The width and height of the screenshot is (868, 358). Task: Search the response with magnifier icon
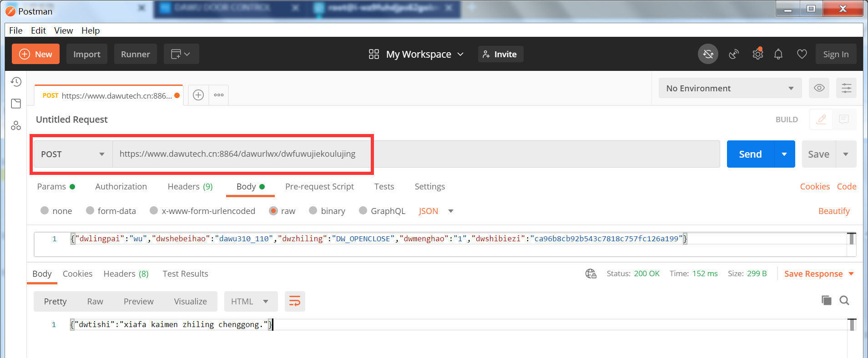pos(844,300)
